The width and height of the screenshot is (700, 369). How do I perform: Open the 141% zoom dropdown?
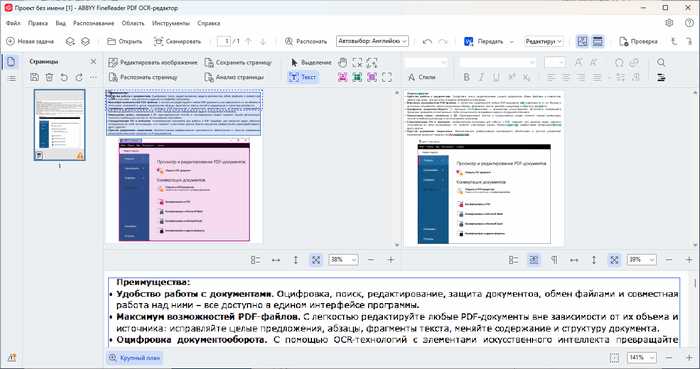point(642,358)
